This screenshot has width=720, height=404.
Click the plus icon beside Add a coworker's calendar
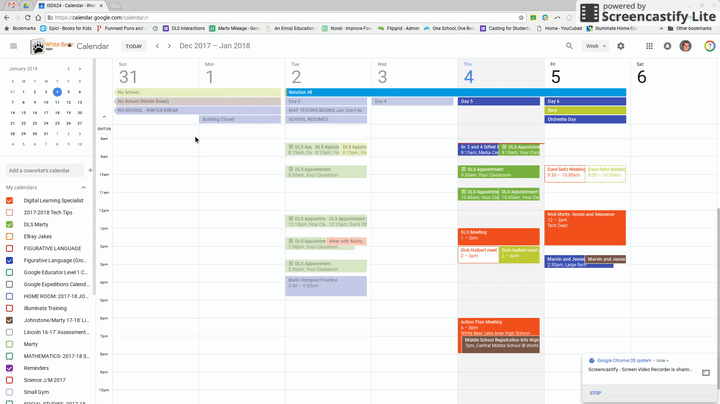tap(90, 170)
